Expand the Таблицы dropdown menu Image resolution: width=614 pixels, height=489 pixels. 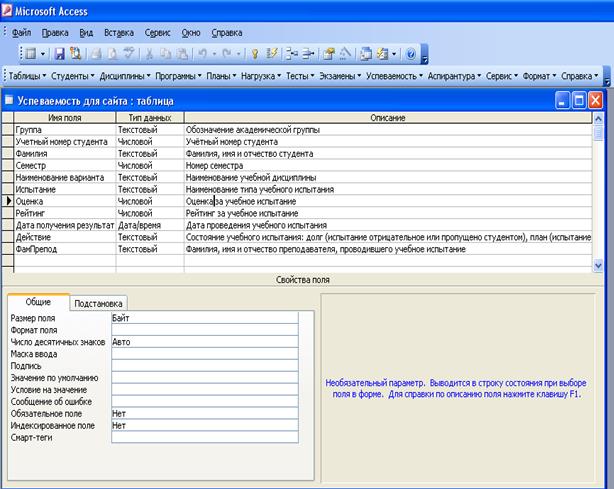(x=27, y=76)
